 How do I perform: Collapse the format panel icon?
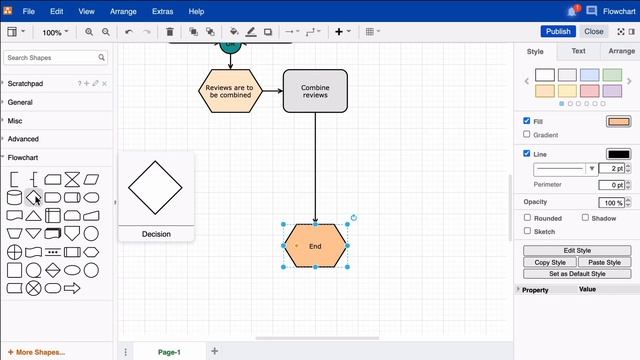(632, 31)
